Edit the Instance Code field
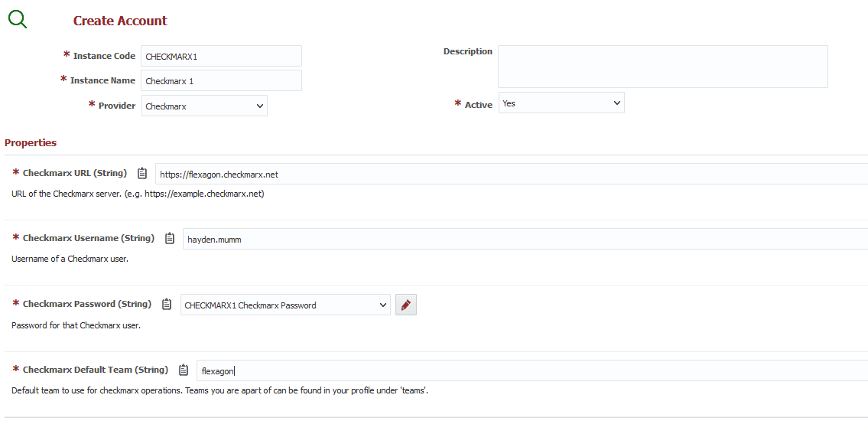The image size is (868, 434). 222,56
